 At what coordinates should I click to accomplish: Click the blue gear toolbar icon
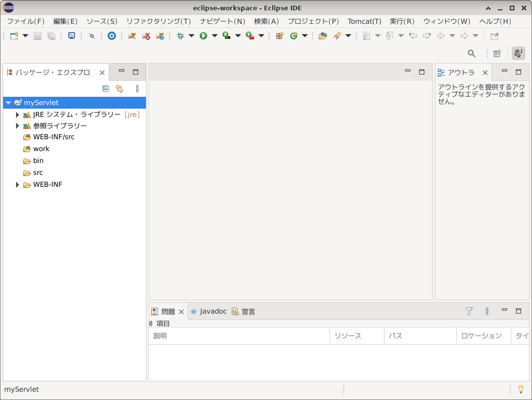(112, 36)
